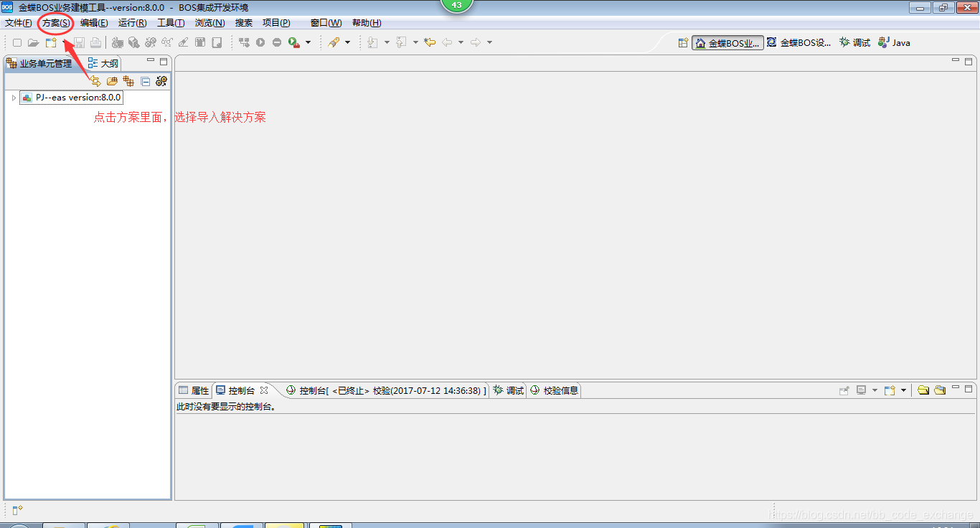Click the last edit location icon
The height and width of the screenshot is (528, 980).
pos(430,42)
